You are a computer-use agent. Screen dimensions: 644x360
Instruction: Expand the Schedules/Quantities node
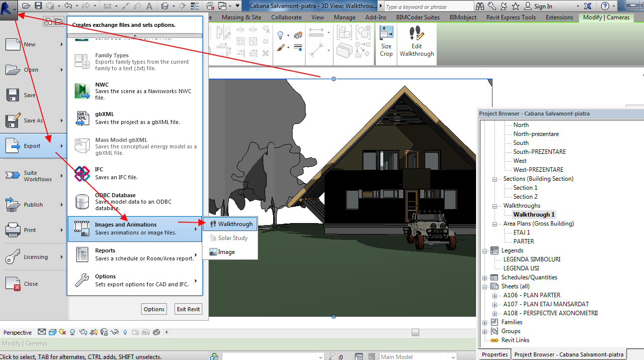(x=484, y=277)
